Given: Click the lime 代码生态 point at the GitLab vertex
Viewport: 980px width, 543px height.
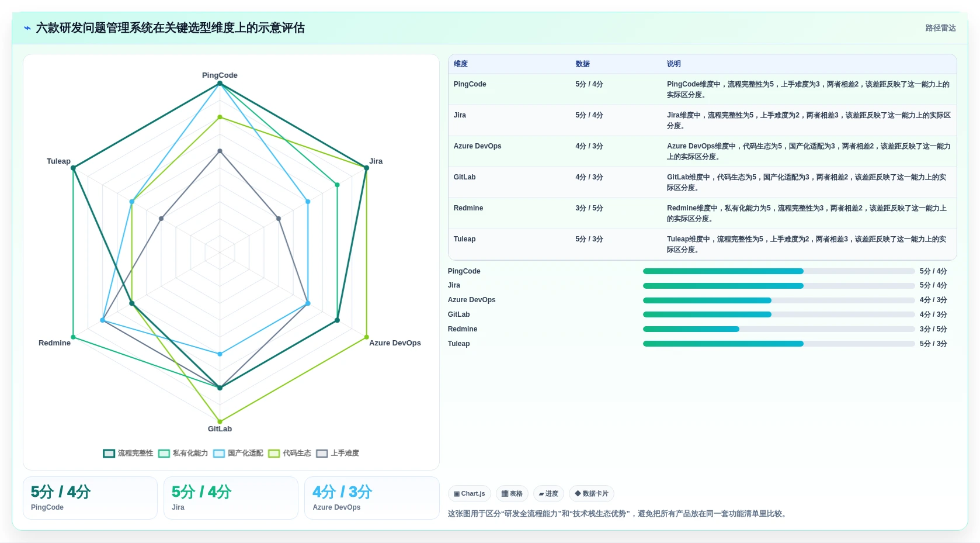Looking at the screenshot, I should pyautogui.click(x=220, y=421).
